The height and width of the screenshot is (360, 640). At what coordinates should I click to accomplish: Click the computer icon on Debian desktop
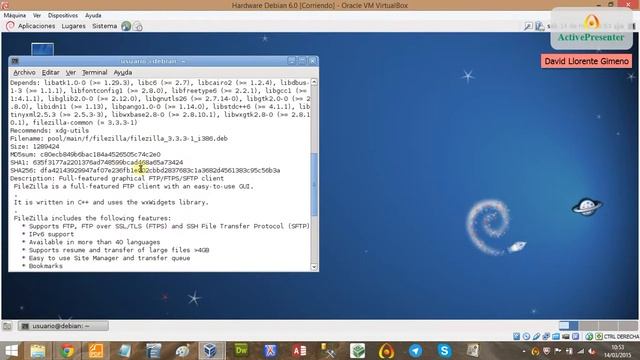[x=42, y=49]
